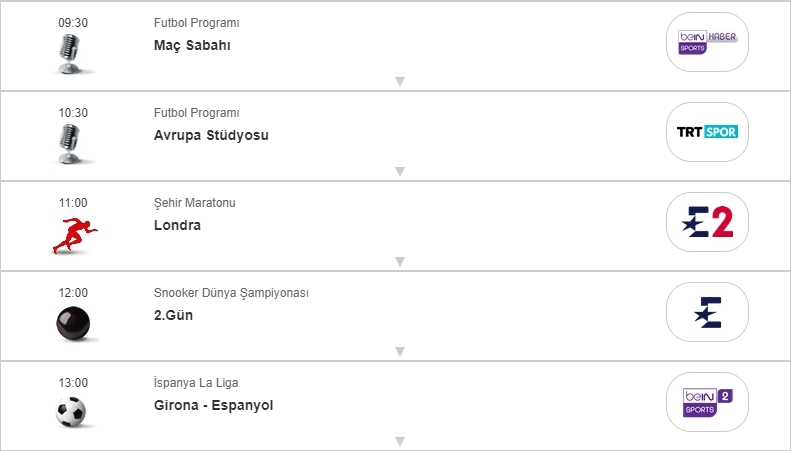Open the Eurosport 2 channel logo
This screenshot has width=792, height=451.
point(707,222)
